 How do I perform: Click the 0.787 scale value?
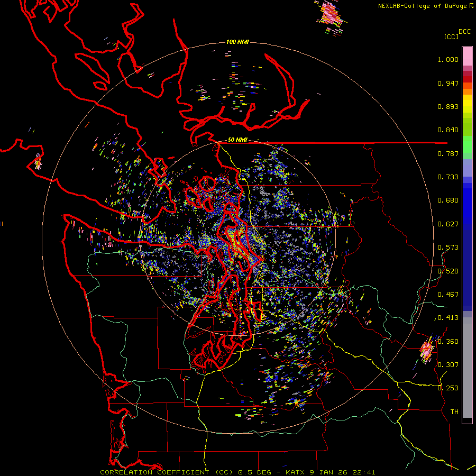(x=448, y=153)
